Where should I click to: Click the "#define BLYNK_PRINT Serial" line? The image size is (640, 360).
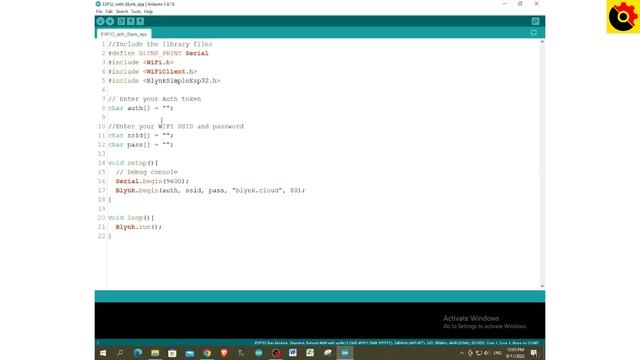click(x=158, y=53)
